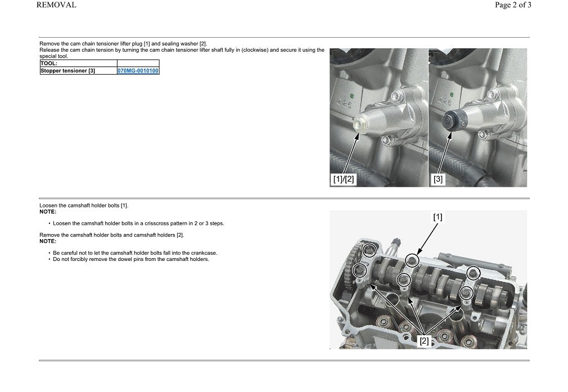Open the 070MG-0010100 tool part link
Viewport: 568px width, 392px height.
click(x=138, y=71)
